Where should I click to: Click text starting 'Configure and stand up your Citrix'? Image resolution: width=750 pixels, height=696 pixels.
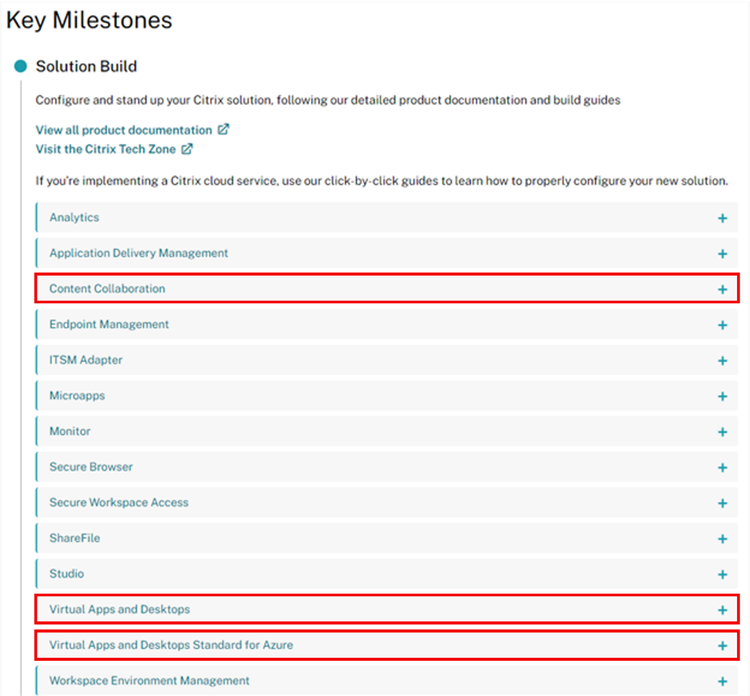pos(328,100)
